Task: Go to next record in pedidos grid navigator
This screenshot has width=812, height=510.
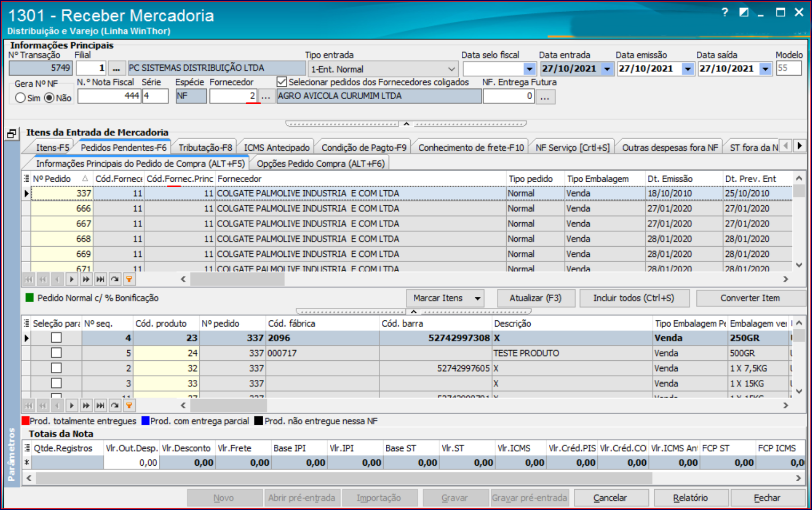Action: tap(71, 279)
